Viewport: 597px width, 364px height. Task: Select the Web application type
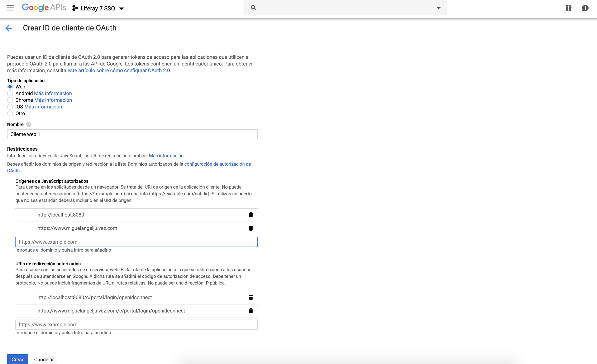tap(10, 87)
